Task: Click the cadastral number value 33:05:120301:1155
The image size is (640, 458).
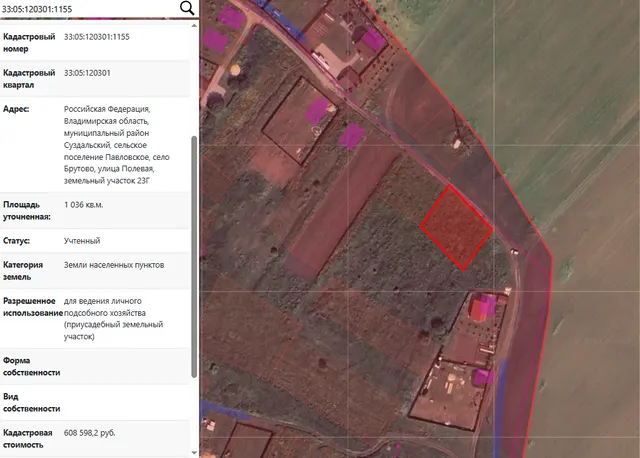Action: pos(97,37)
